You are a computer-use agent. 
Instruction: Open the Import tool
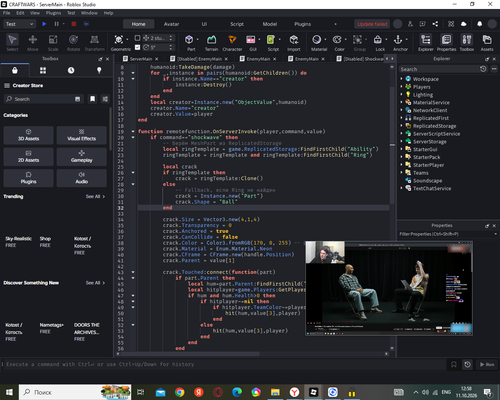pyautogui.click(x=294, y=43)
